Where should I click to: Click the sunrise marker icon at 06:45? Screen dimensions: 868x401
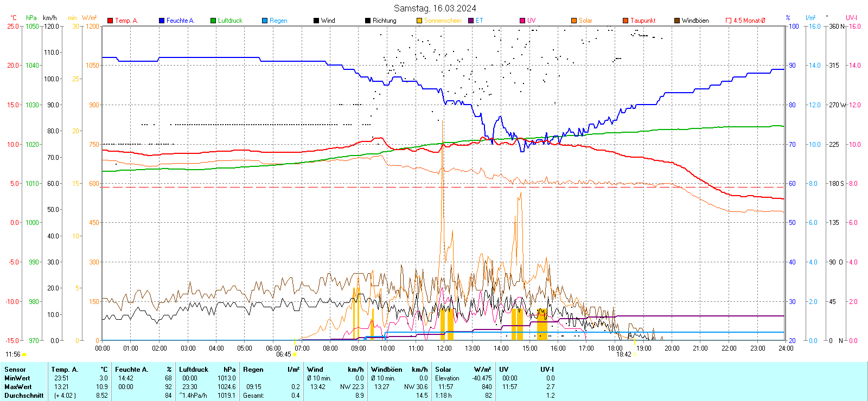tap(295, 354)
